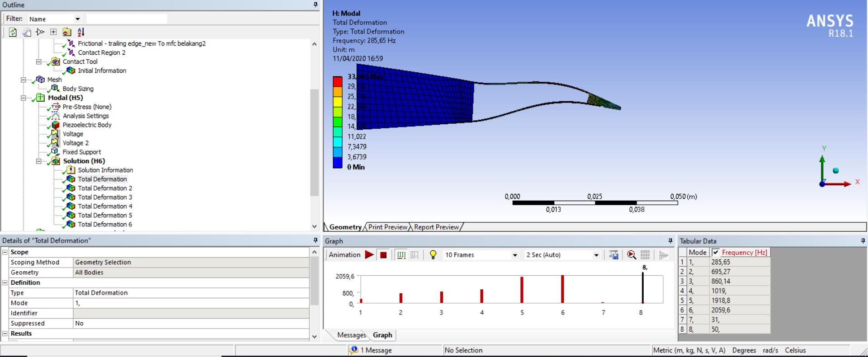Select Voltage 2 in tree
The image size is (868, 357).
(75, 143)
